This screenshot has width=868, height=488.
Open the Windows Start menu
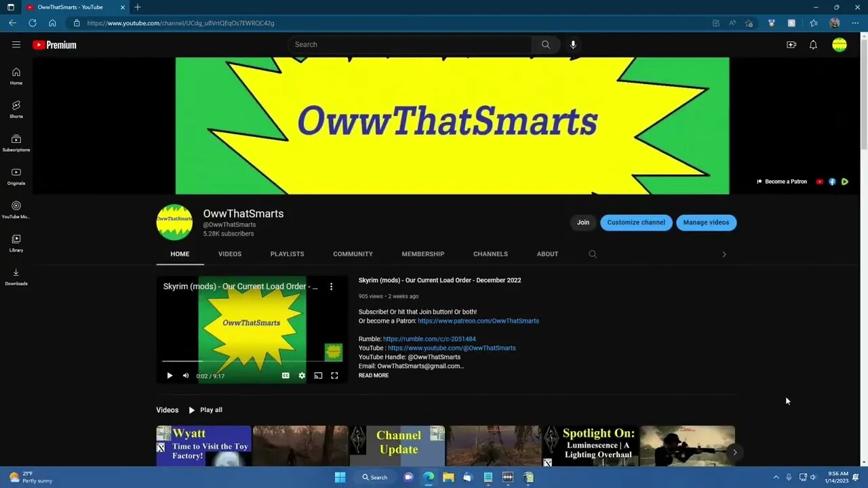point(340,477)
